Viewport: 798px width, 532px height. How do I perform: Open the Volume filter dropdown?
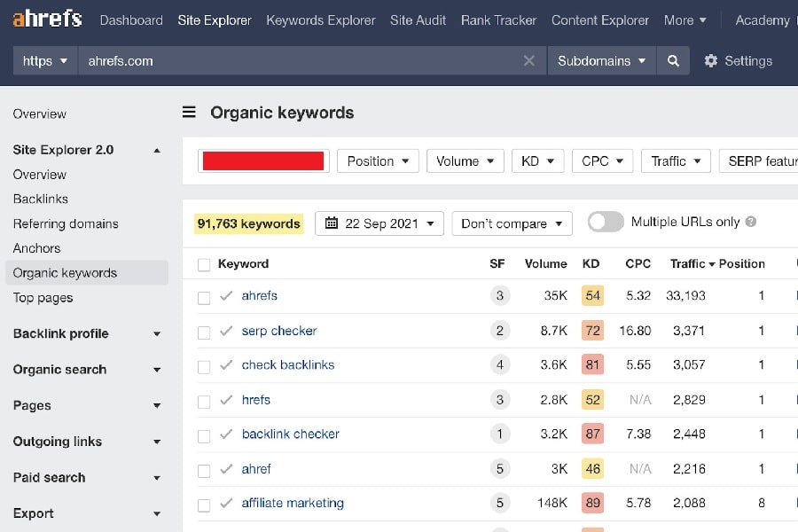(465, 160)
